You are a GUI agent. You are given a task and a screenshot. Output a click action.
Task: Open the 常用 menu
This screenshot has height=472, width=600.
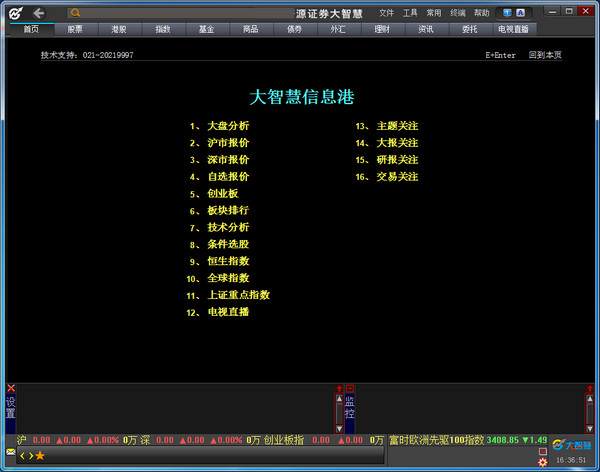(434, 13)
